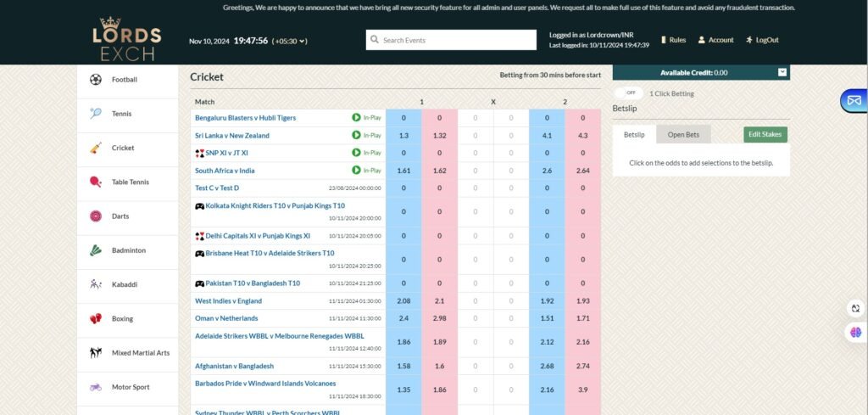Select odds 2.64 for India
The width and height of the screenshot is (868, 415).
583,171
